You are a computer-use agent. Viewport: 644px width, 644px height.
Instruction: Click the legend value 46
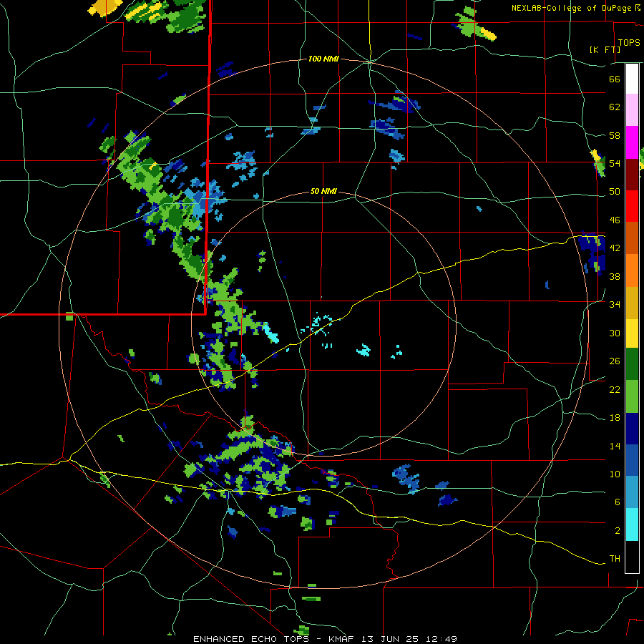click(x=615, y=220)
